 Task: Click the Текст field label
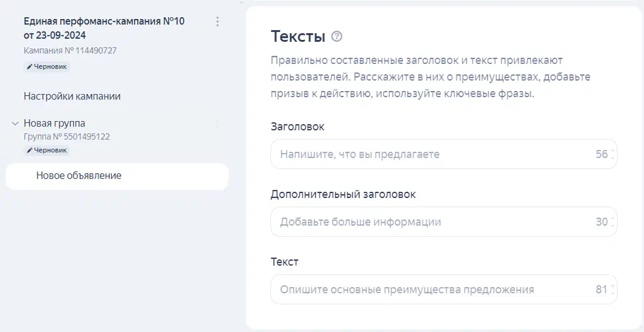tap(285, 262)
